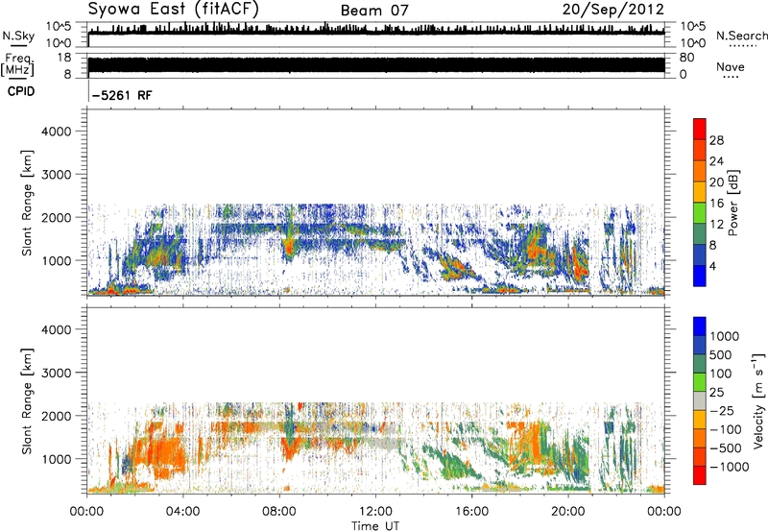The image size is (768, 532).
Task: Click the '-25' tick on velocity scale
Action: pyautogui.click(x=721, y=411)
